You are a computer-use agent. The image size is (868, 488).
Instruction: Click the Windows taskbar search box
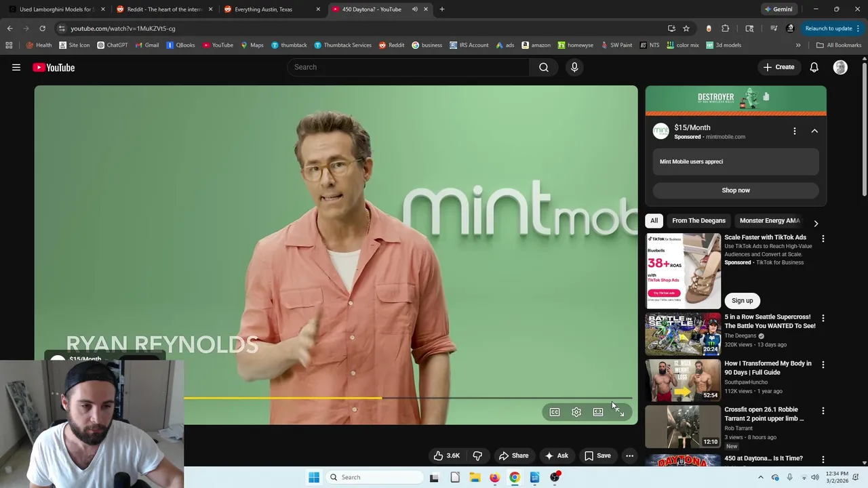(x=376, y=477)
